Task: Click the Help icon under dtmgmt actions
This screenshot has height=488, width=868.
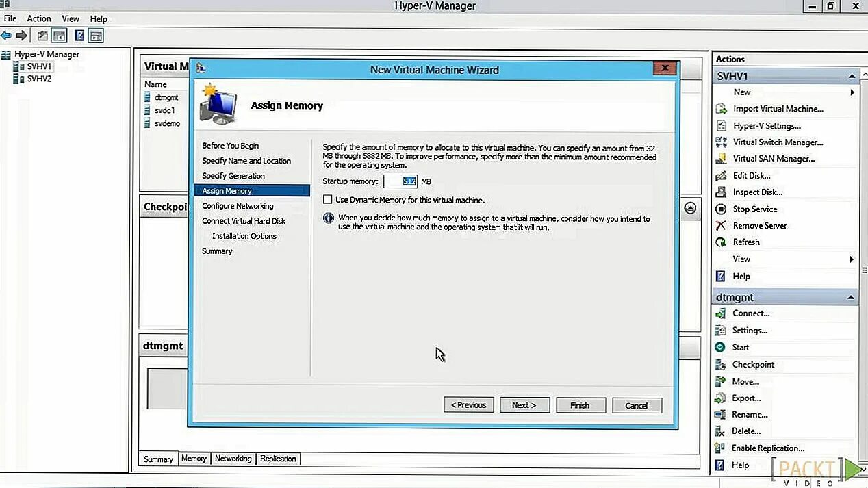Action: pyautogui.click(x=720, y=465)
